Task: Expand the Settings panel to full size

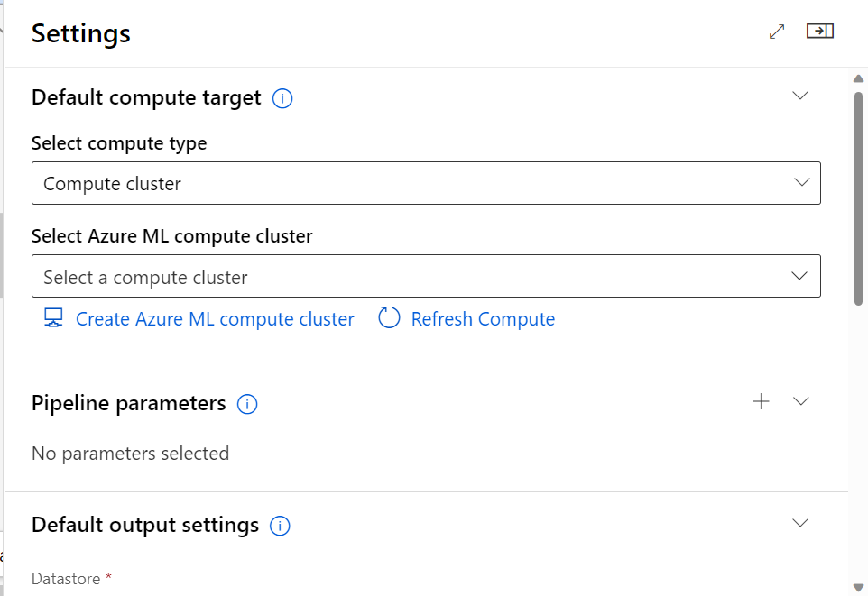Action: click(x=777, y=32)
